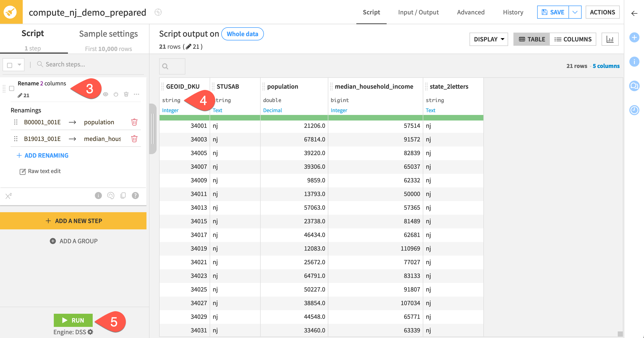The image size is (644, 338).
Task: Click the color palette icon in step footer
Action: tap(111, 196)
